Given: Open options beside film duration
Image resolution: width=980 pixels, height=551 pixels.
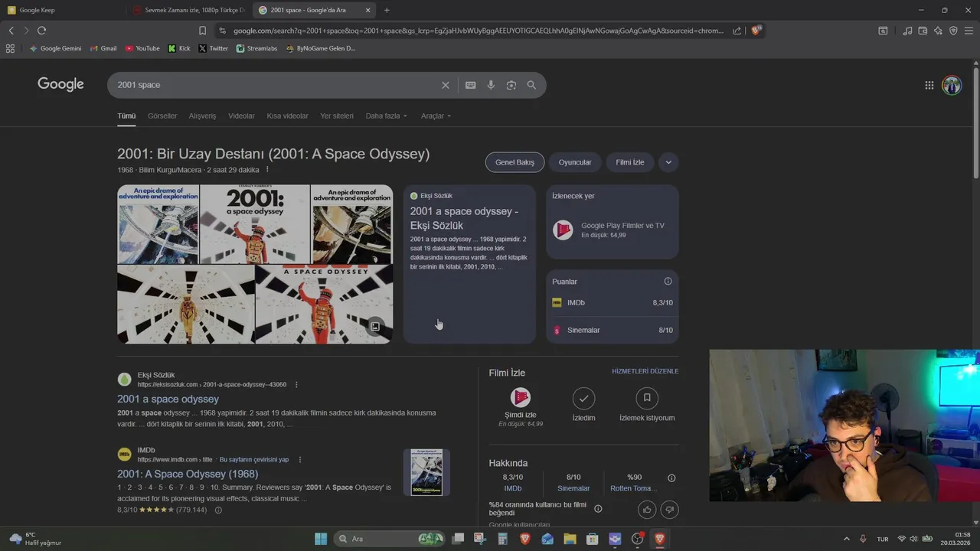Looking at the screenshot, I should pos(267,170).
